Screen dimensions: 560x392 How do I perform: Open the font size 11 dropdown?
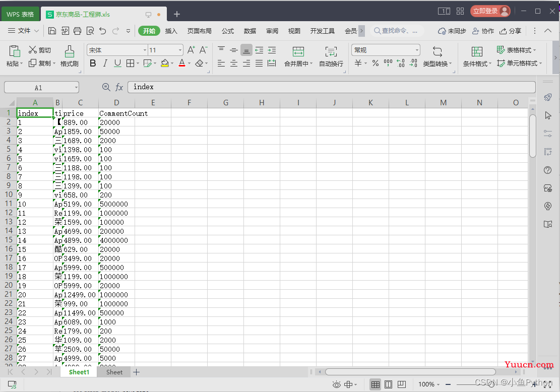pyautogui.click(x=180, y=50)
